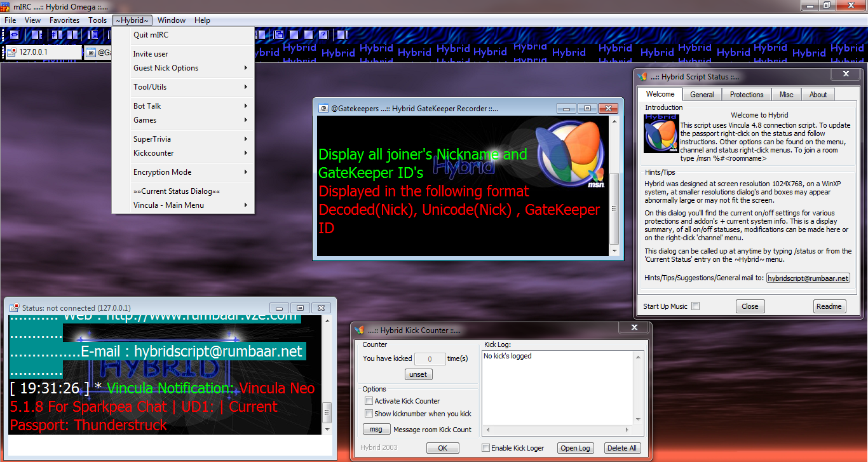The height and width of the screenshot is (462, 868).
Task: Open the Window menu
Action: coord(172,20)
